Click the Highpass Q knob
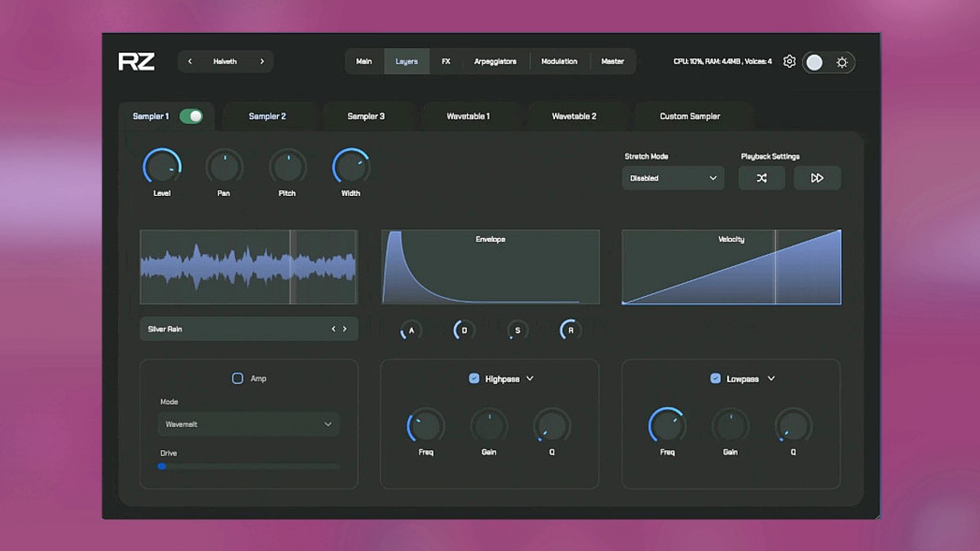The image size is (980, 551). pos(551,425)
